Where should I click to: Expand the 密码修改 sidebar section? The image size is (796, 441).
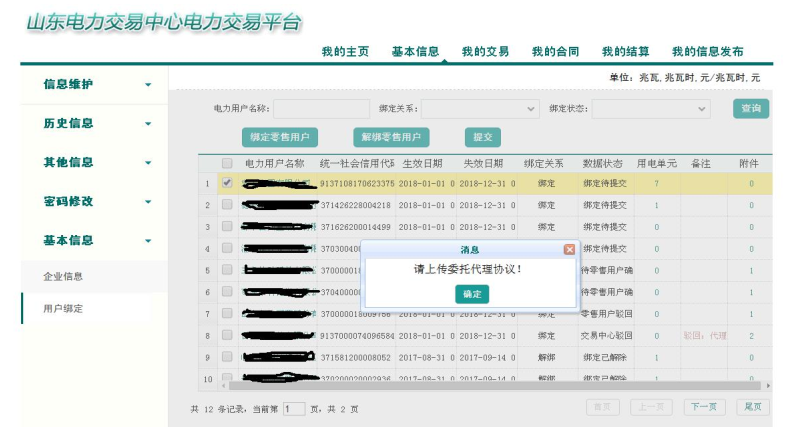[148, 202]
